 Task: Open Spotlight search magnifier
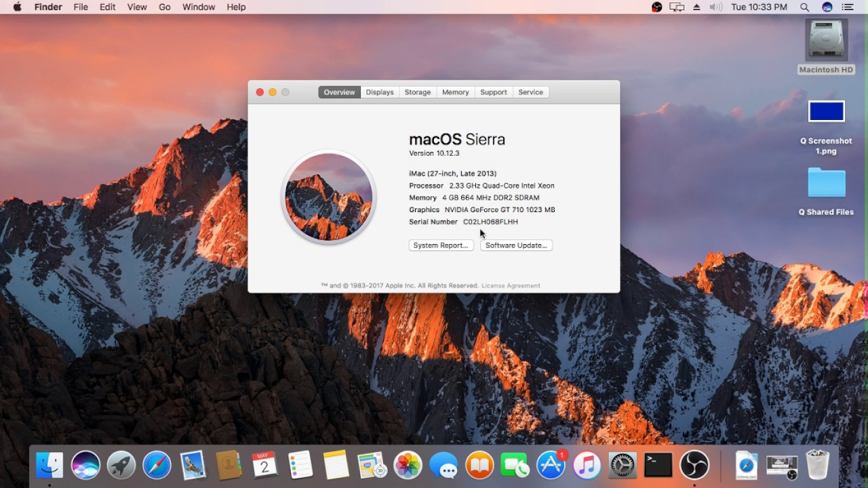[805, 7]
